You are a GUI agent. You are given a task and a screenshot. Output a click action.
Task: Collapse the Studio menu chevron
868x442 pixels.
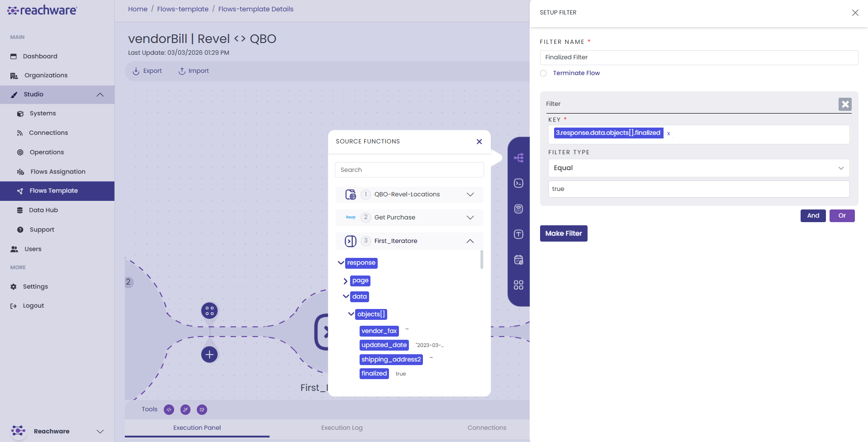pos(100,95)
